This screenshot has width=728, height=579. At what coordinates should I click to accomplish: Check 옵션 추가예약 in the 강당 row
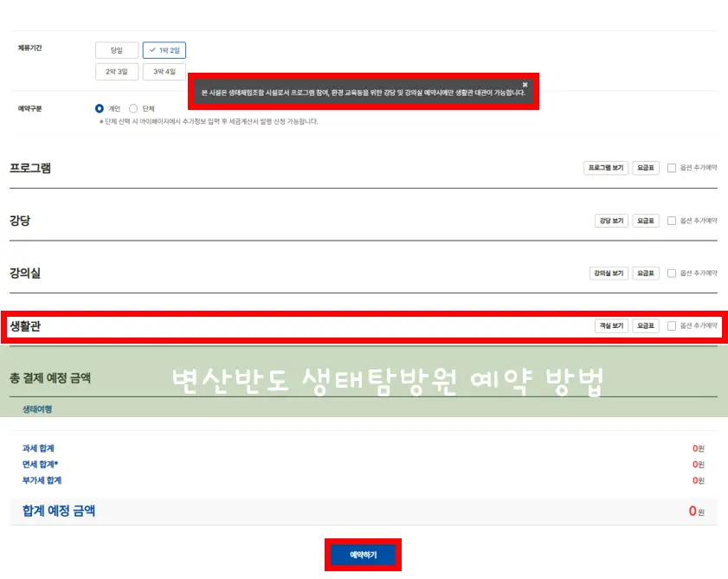tap(672, 221)
